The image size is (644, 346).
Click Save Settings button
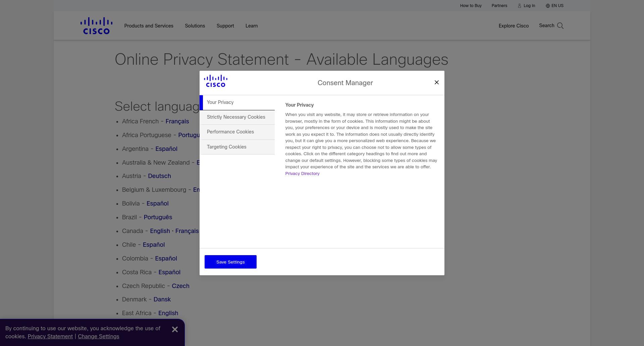[230, 262]
